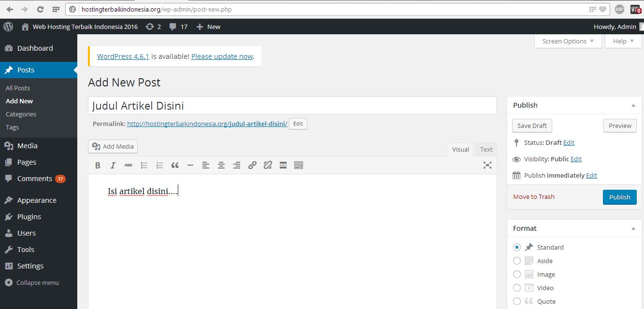The image size is (644, 309).
Task: Insert a numbered list
Action: [x=159, y=165]
